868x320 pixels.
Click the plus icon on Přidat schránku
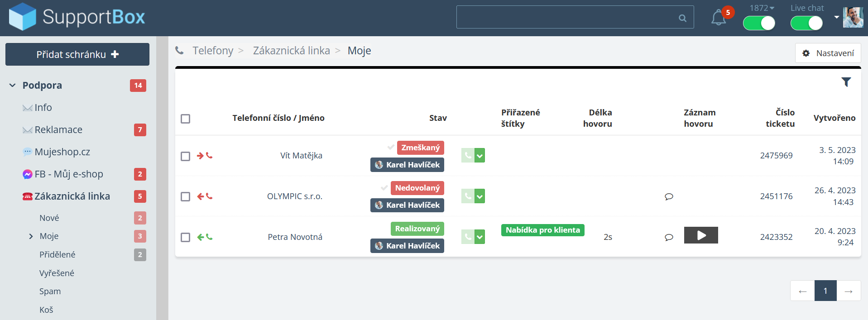coord(115,54)
